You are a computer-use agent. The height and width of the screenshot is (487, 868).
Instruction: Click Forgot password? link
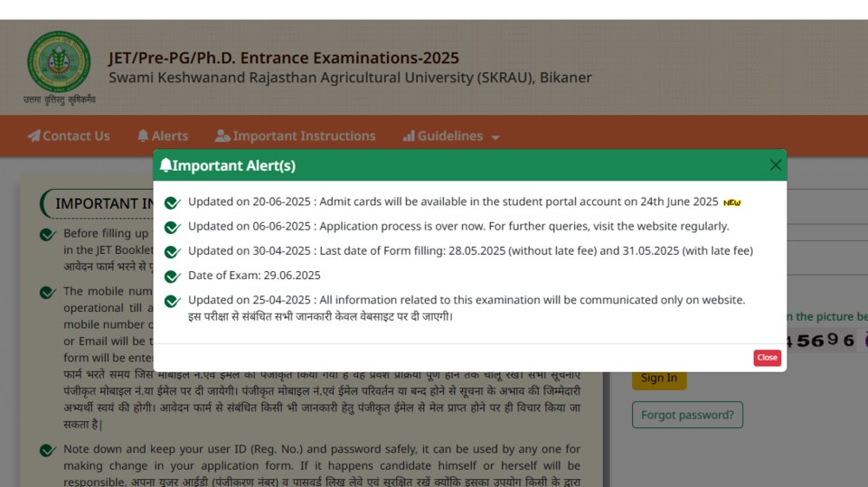point(687,415)
